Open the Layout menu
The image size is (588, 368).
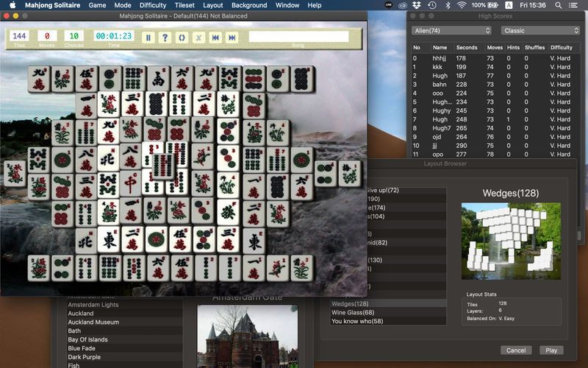[x=213, y=5]
